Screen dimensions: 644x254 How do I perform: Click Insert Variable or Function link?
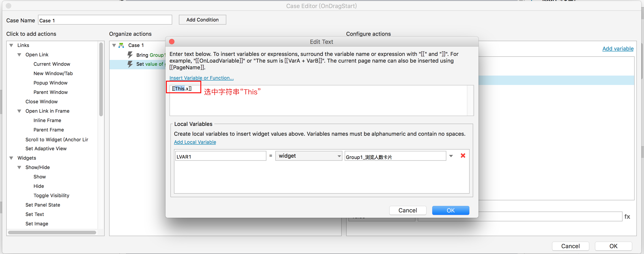[x=201, y=78]
